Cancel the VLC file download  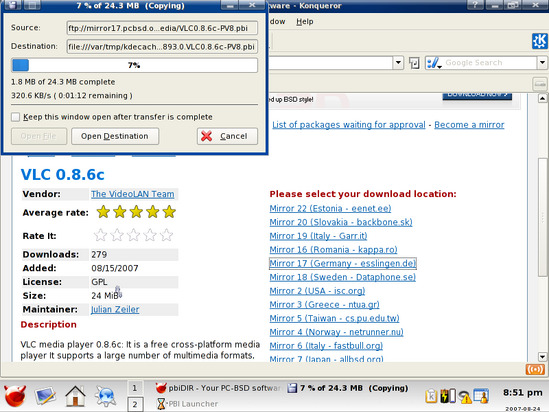click(227, 136)
